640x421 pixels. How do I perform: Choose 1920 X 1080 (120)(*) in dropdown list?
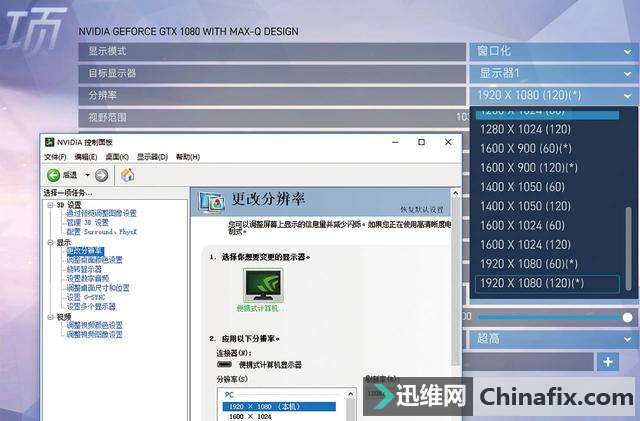(x=547, y=283)
